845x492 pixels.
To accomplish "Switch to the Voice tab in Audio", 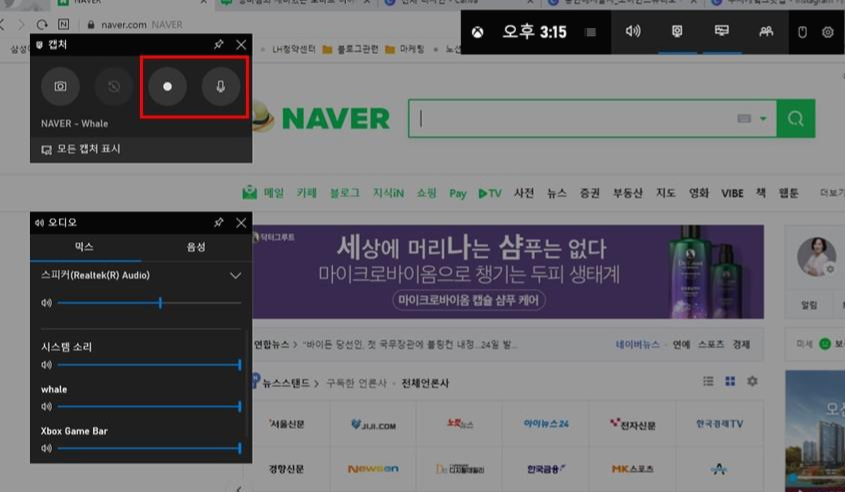I will pos(196,247).
